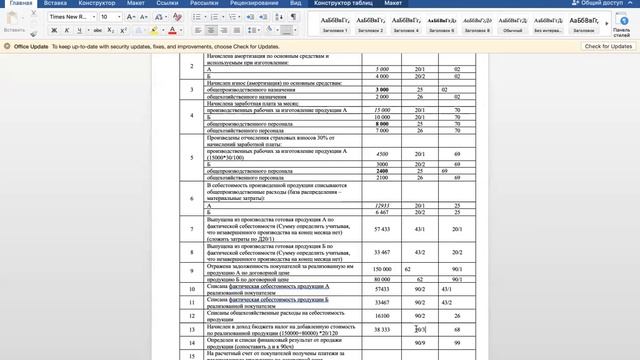
Task: Click the Paste (Вставить) button
Action: 13,22
